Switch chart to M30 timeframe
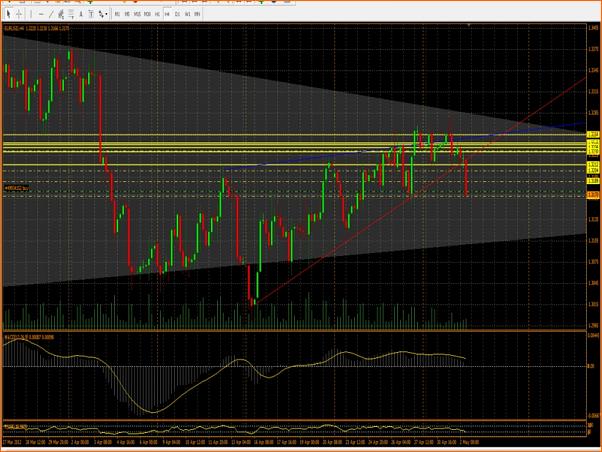Image resolution: width=602 pixels, height=452 pixels. (147, 14)
